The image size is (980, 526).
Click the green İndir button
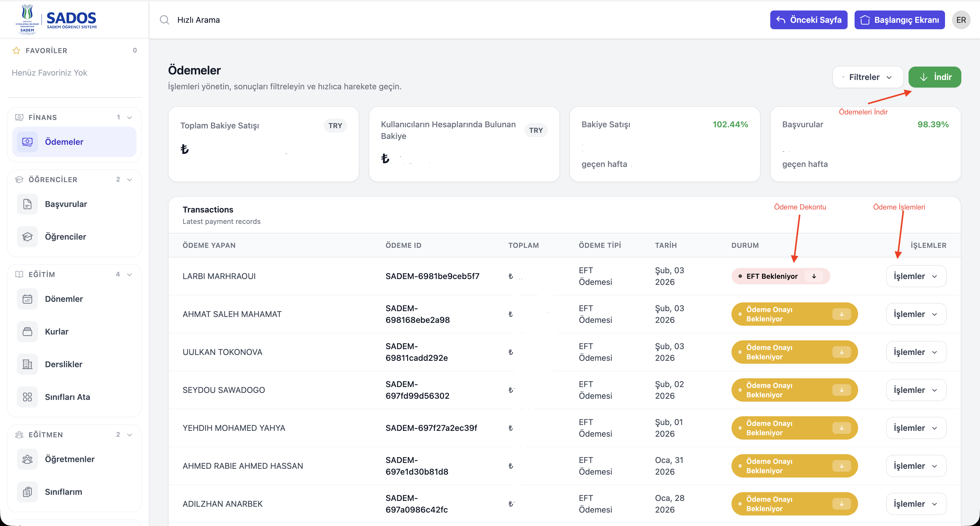[x=935, y=77]
